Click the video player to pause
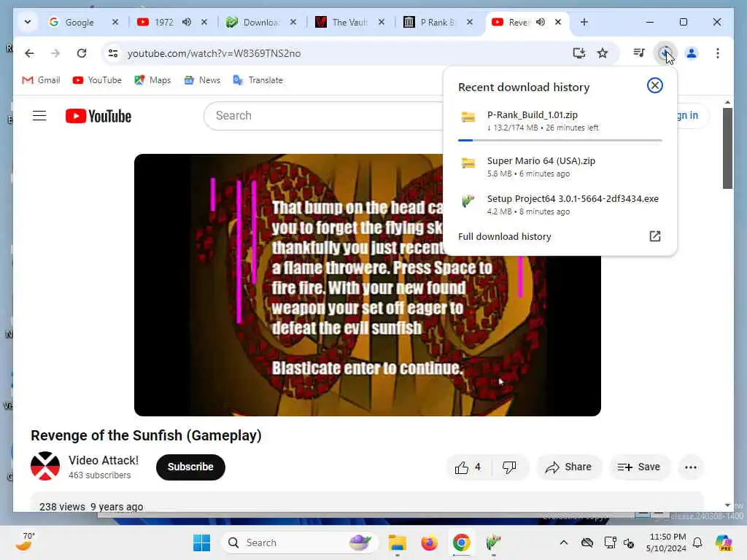747x560 pixels. point(368,285)
